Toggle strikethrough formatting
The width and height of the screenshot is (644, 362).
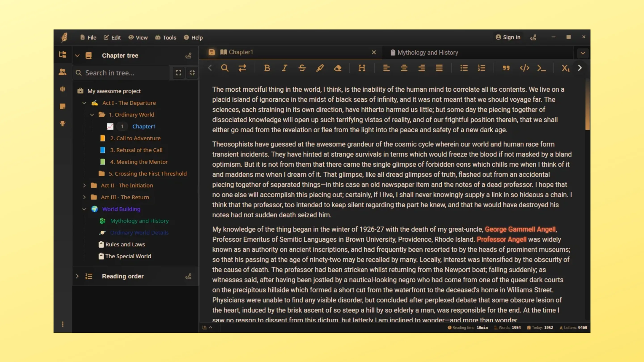(302, 68)
